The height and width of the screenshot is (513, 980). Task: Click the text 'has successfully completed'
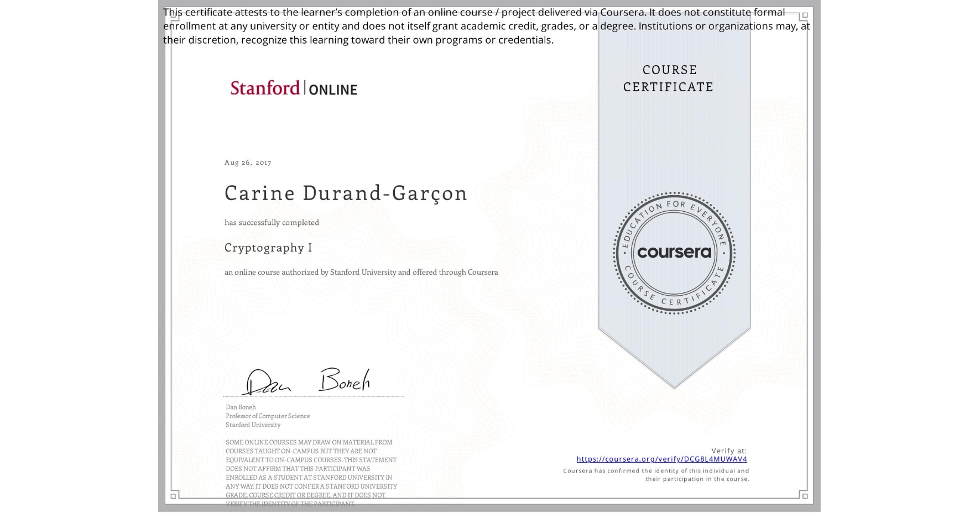point(272,222)
